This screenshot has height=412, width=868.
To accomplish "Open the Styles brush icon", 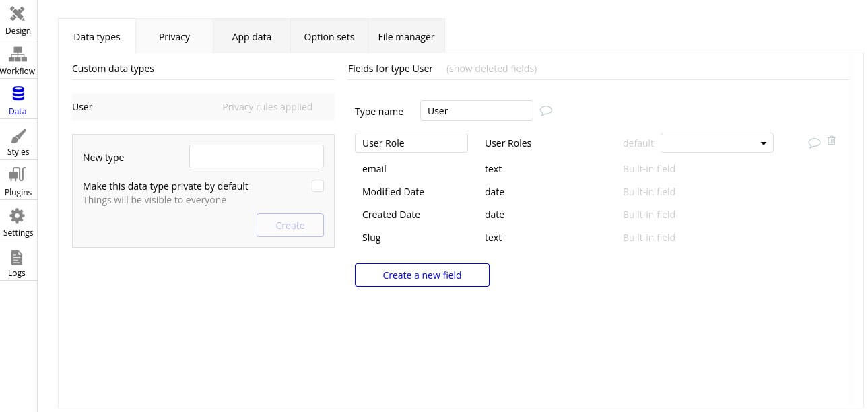I will click(18, 135).
